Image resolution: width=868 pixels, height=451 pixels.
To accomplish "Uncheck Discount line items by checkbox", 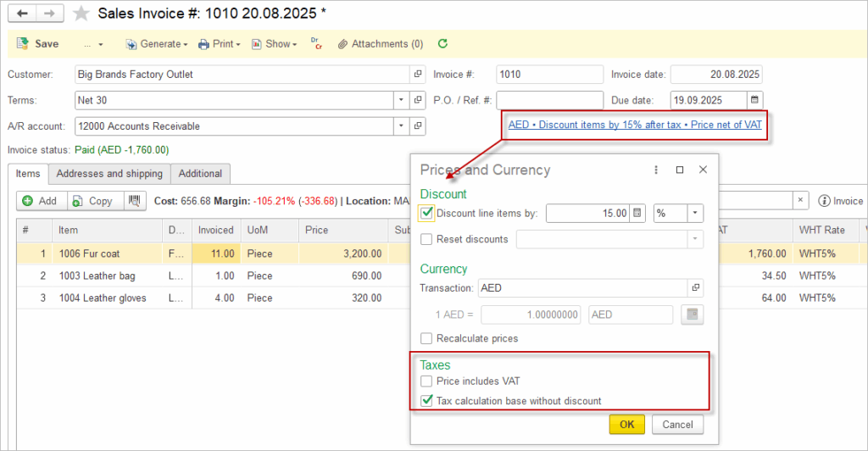I will point(427,214).
